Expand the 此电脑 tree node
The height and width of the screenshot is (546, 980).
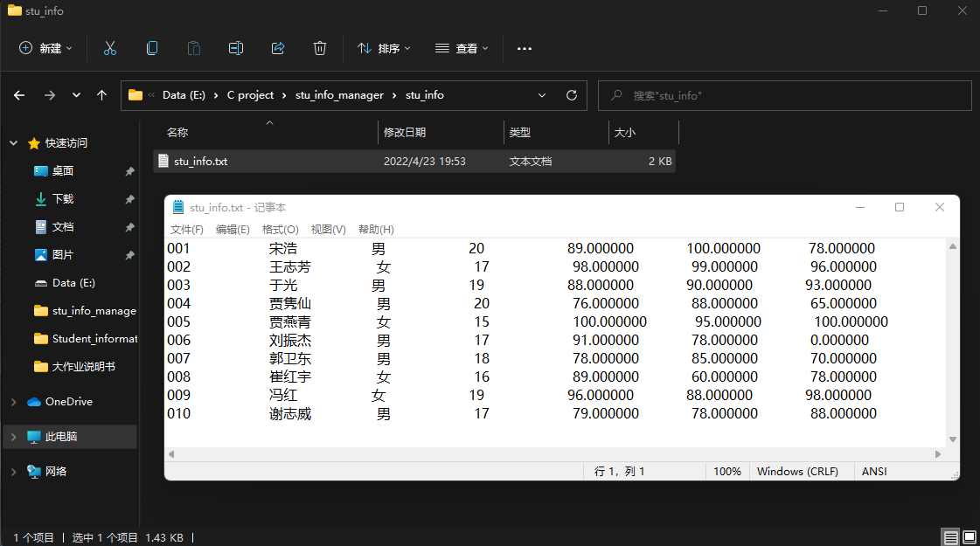(13, 437)
